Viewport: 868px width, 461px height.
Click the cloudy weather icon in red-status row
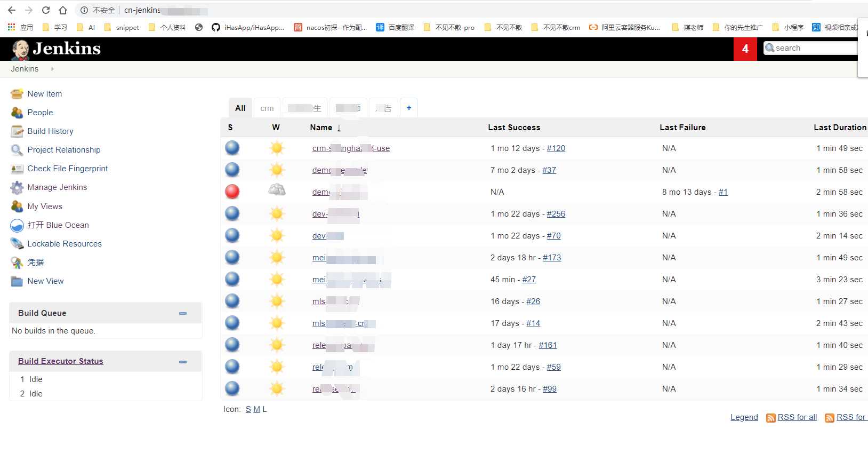tap(277, 190)
